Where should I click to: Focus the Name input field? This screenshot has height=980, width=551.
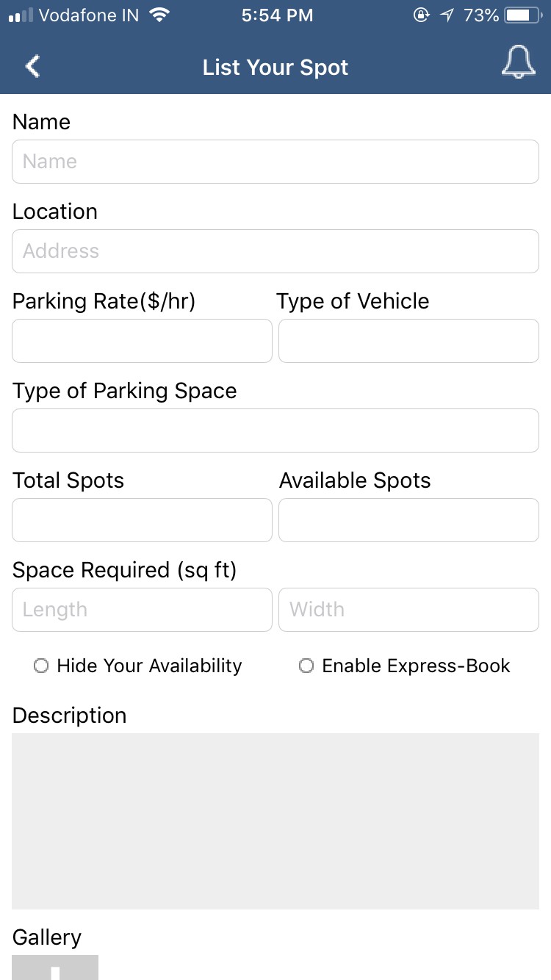[x=275, y=162]
